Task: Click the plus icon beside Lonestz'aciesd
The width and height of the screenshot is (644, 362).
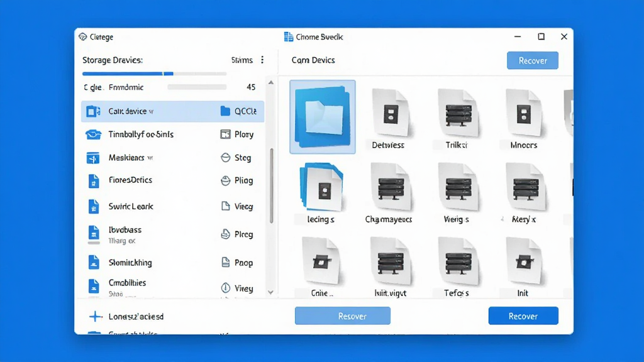Action: click(x=96, y=317)
